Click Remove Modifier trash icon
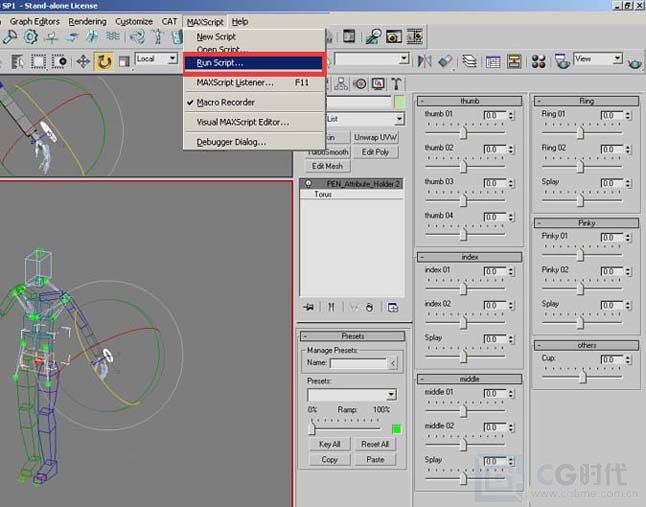646x507 pixels. click(x=370, y=307)
